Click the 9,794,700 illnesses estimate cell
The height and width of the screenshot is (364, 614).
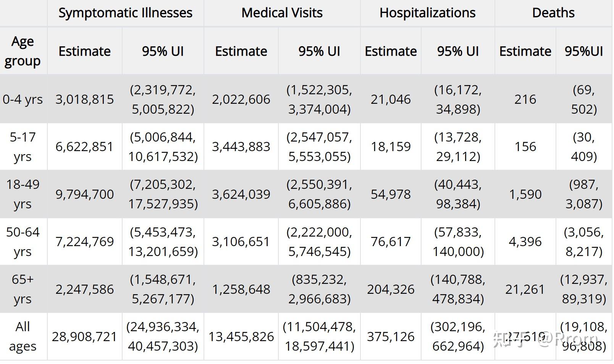(x=84, y=194)
